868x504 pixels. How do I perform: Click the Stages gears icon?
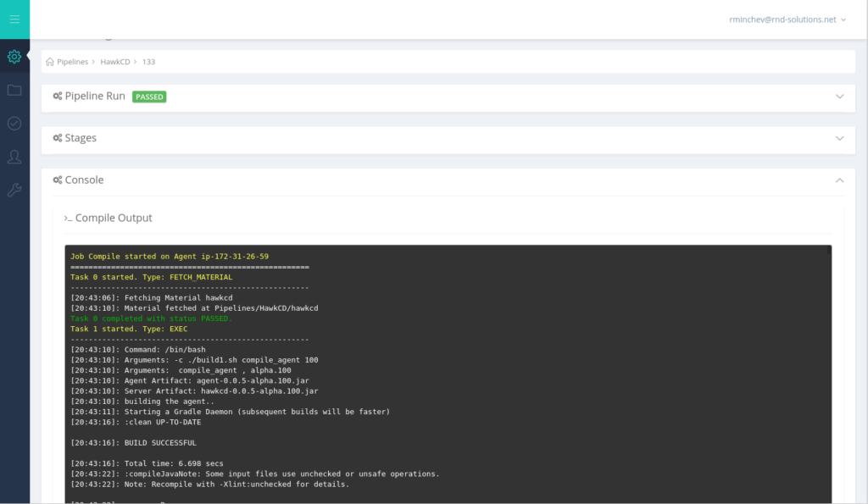click(x=58, y=138)
